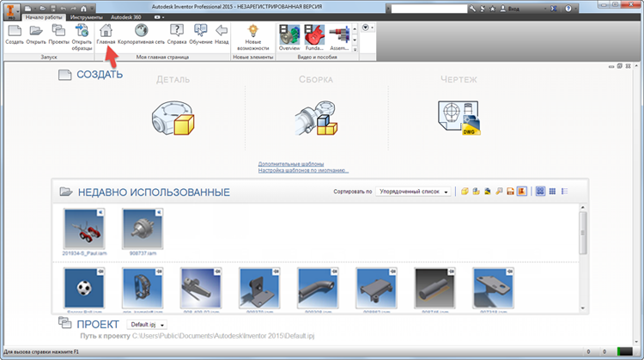Screen dimensions: 644x360
Task: Toggle part files filter in recent list
Action: point(465,191)
